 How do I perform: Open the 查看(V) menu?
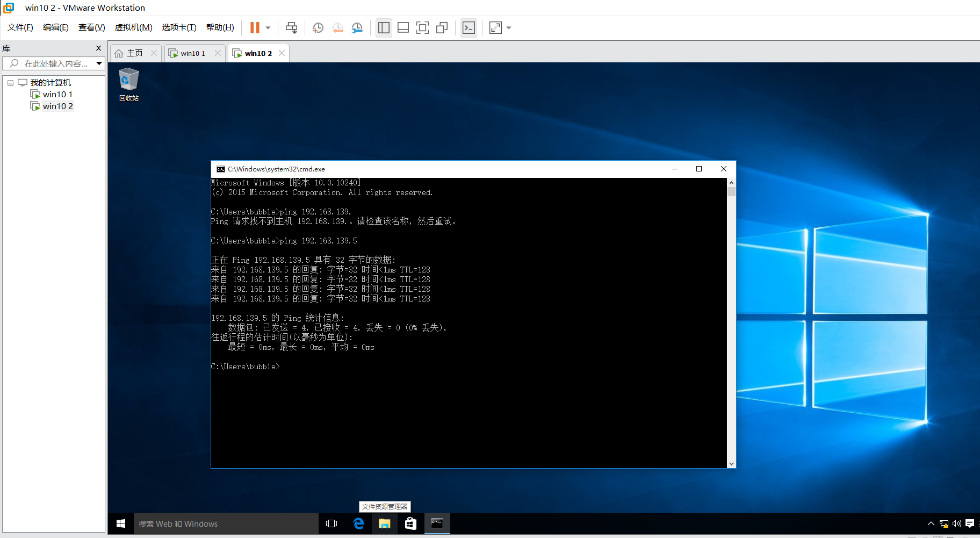tap(92, 27)
